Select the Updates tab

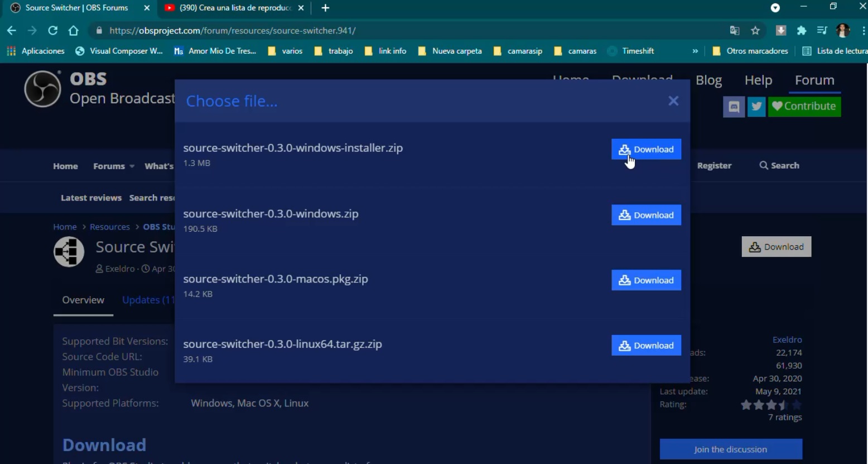[148, 300]
